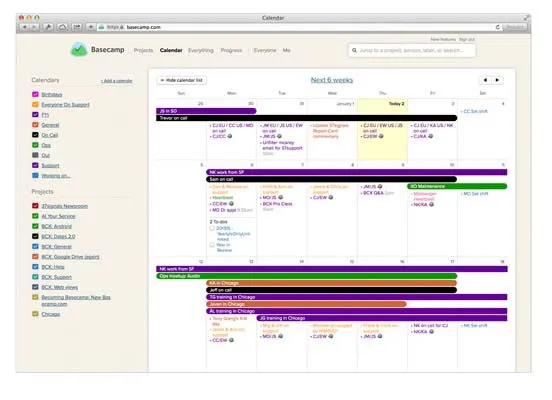
Task: Toggle the Ops calendar checkbox
Action: 35,145
